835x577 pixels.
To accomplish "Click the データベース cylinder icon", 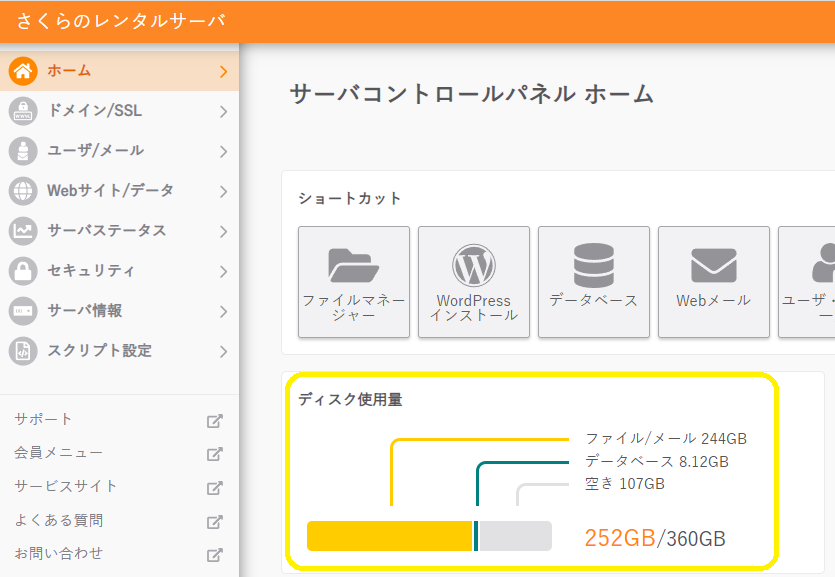I will (x=594, y=265).
